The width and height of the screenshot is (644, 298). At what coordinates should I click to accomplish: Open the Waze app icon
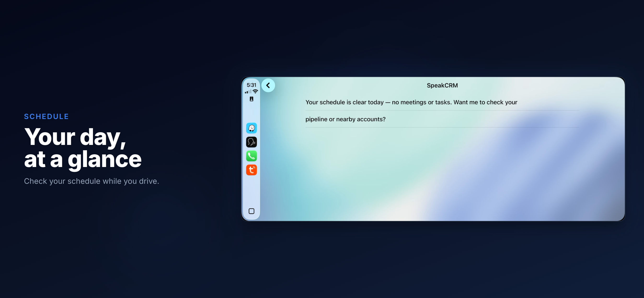pyautogui.click(x=251, y=128)
